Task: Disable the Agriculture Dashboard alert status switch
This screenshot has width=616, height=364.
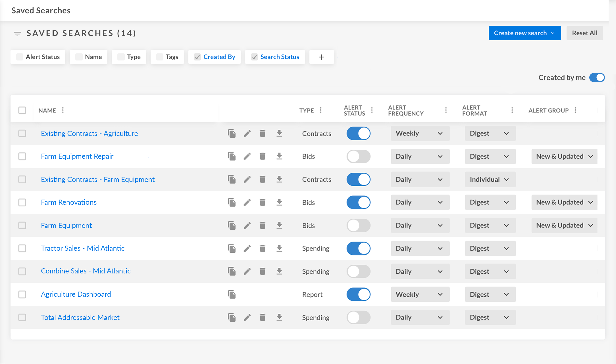Action: tap(358, 294)
